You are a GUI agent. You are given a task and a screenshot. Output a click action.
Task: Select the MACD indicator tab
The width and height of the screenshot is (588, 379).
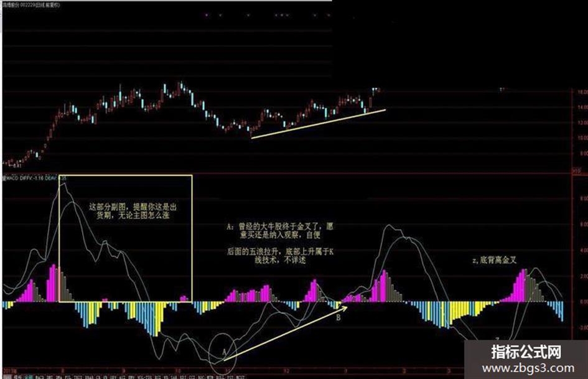[x=39, y=377]
